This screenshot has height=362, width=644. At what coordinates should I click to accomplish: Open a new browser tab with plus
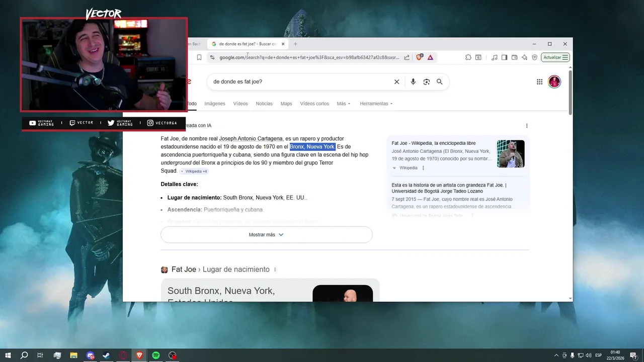pos(295,44)
